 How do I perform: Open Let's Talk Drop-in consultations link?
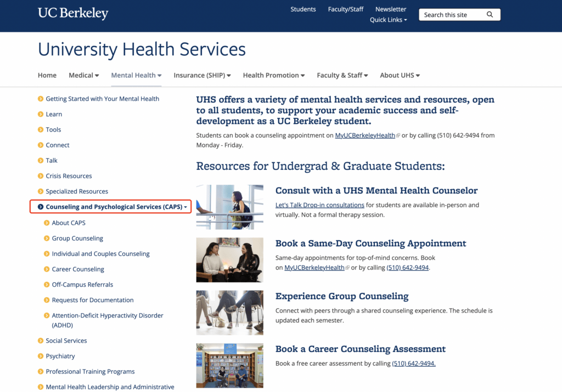coord(320,205)
